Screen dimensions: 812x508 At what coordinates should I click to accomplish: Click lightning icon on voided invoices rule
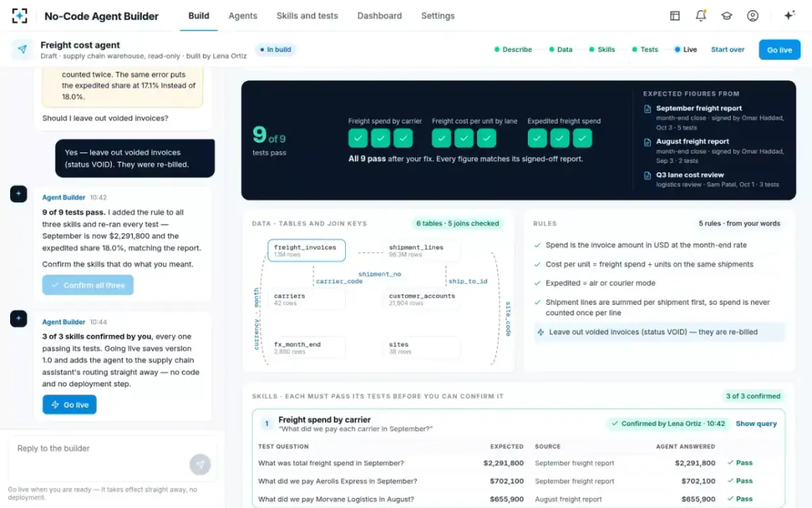click(541, 332)
